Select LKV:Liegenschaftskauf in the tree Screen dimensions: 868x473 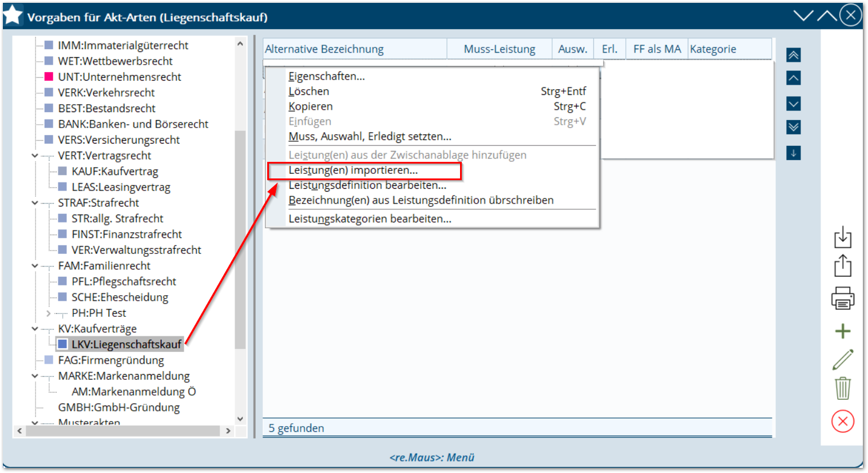(x=126, y=344)
